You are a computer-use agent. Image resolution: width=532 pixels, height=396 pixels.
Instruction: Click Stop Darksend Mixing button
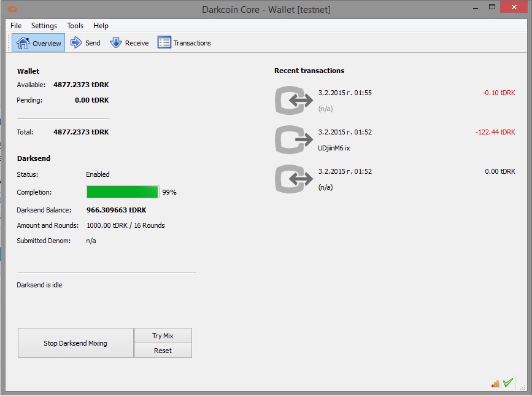pyautogui.click(x=75, y=343)
